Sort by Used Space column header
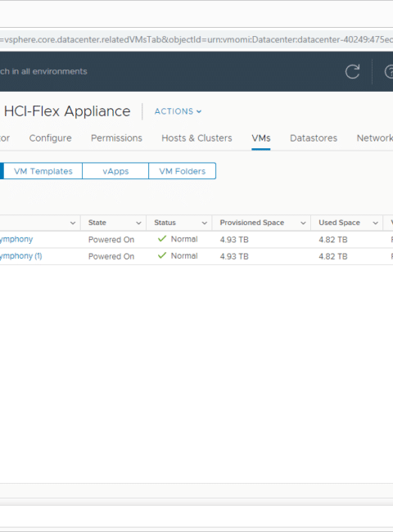The image size is (393, 532). pos(339,223)
